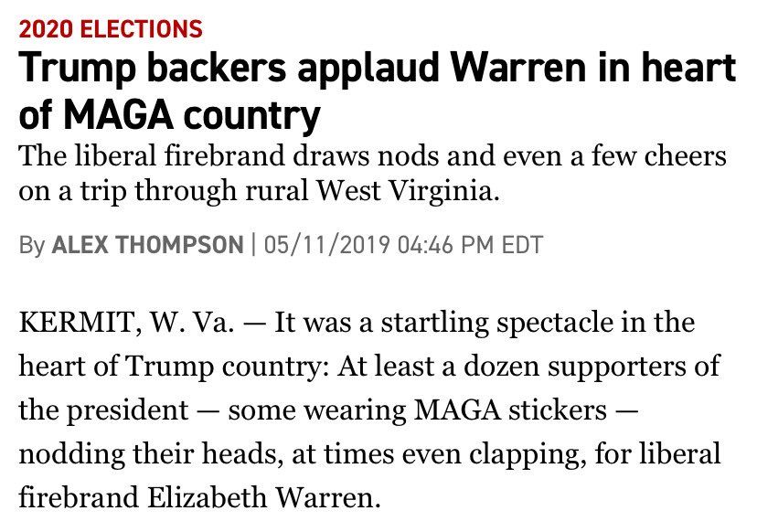
Task: Open the 2020 ELECTIONS section link
Action: click(x=111, y=29)
